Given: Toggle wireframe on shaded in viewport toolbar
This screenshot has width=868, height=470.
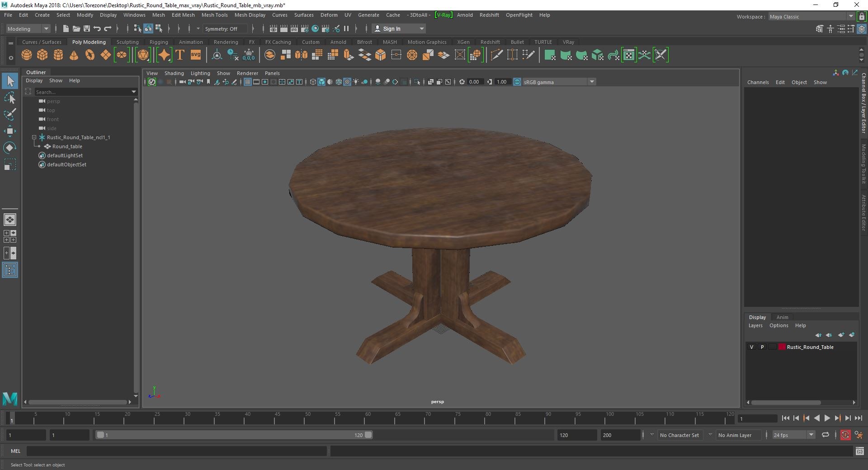Looking at the screenshot, I should [x=339, y=82].
